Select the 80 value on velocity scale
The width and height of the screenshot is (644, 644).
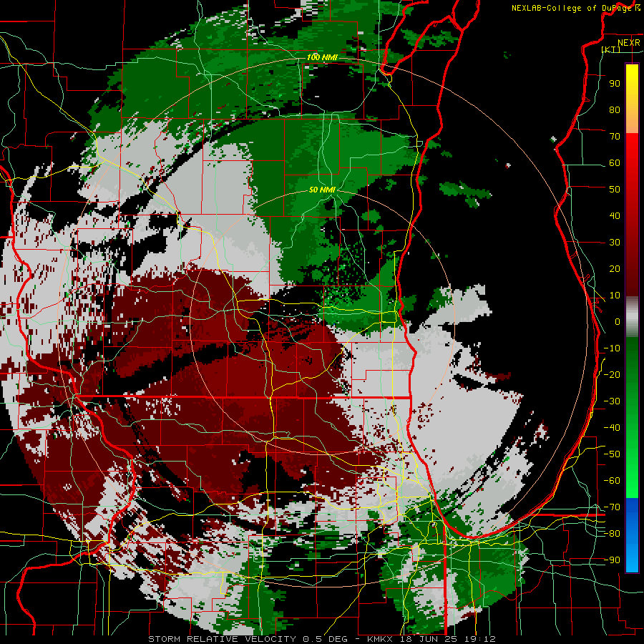click(615, 109)
